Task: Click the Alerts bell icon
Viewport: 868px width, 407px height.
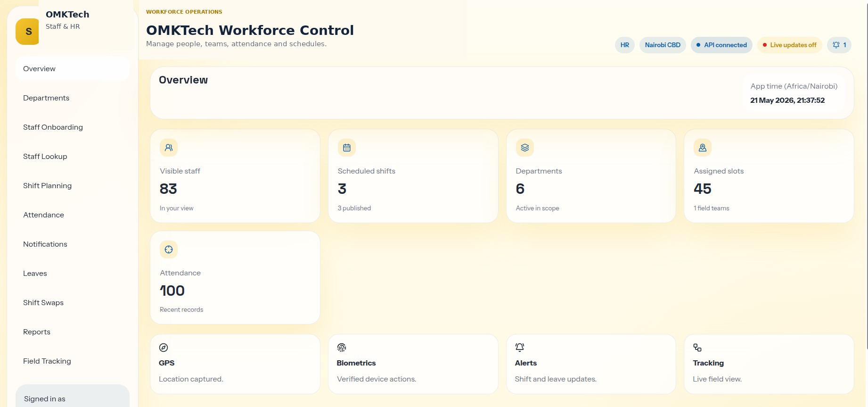Action: (x=520, y=348)
